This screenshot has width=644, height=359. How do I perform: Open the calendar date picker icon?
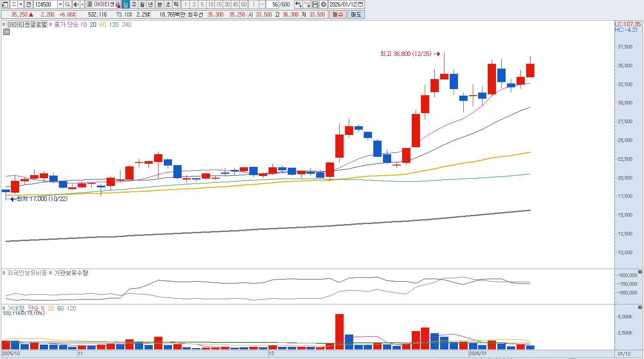(361, 4)
